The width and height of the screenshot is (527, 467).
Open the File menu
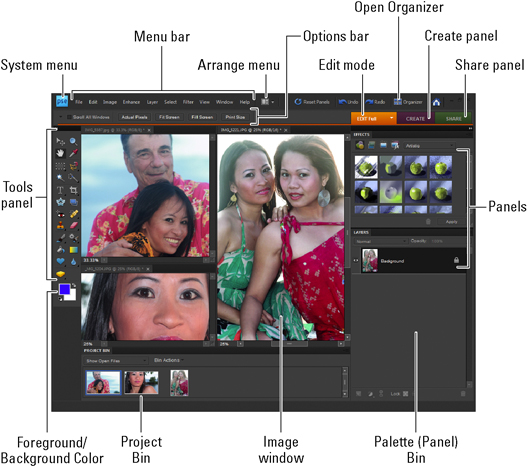coord(79,102)
